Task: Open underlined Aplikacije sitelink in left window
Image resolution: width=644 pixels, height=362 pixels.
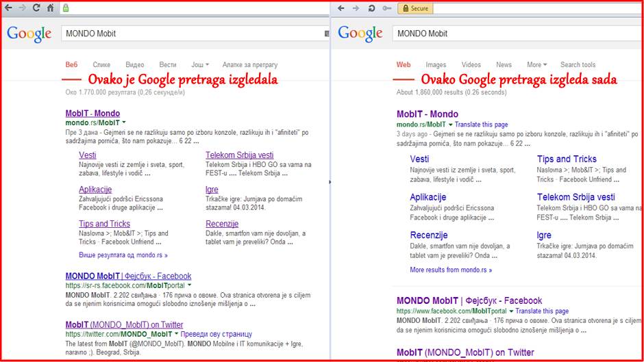Action: 95,189
